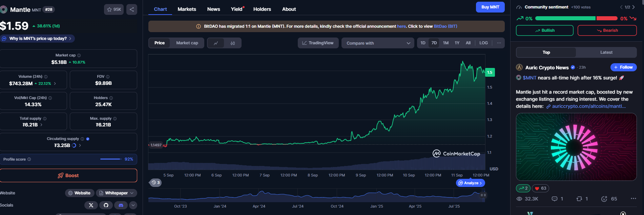The width and height of the screenshot is (644, 215).
Task: Click the Analyze button on chart
Action: 471,183
